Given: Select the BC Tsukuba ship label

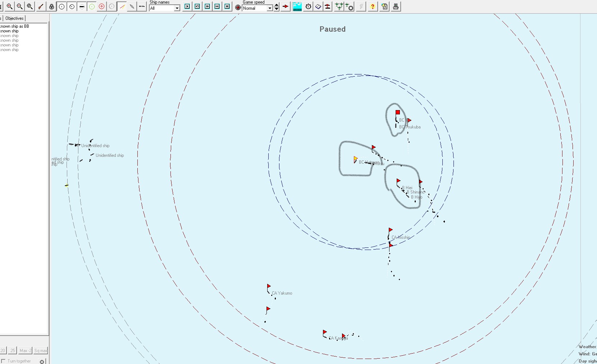Looking at the screenshot, I should tap(410, 127).
